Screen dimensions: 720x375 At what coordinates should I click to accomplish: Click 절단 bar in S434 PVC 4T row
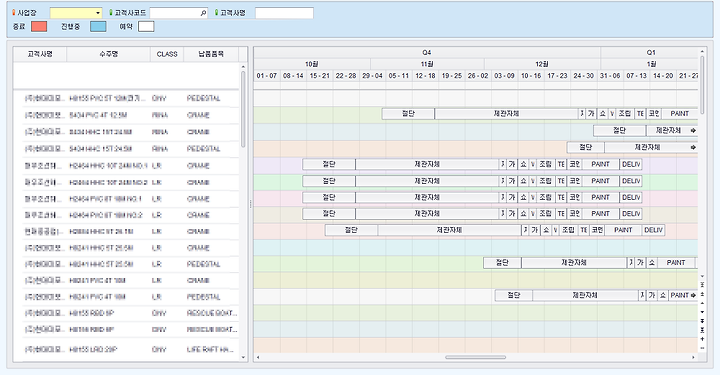408,113
